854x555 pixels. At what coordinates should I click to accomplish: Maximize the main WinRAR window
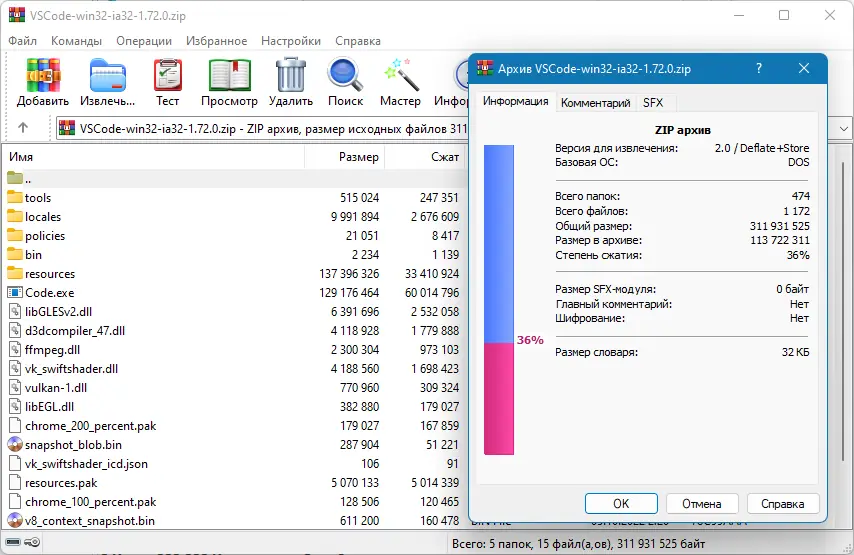(x=784, y=15)
